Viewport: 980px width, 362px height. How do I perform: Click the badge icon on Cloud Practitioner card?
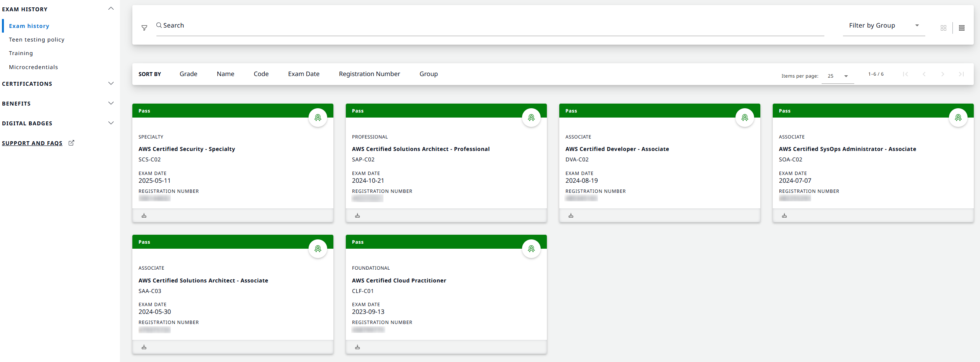click(x=531, y=249)
